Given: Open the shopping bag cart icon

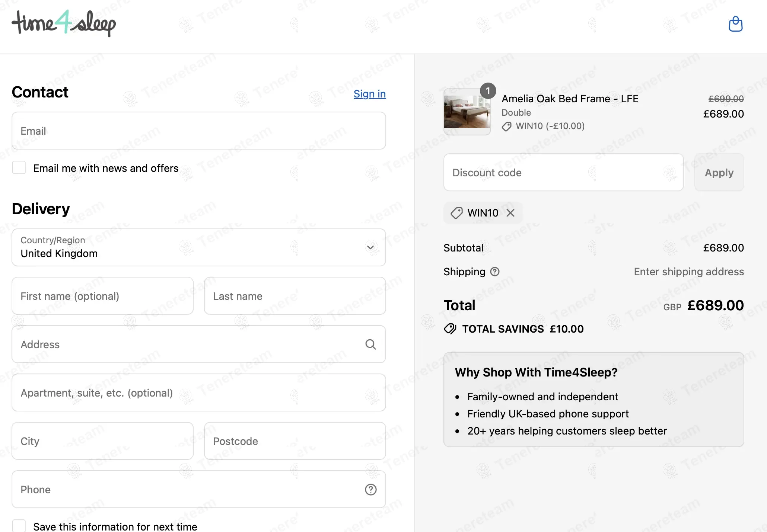Looking at the screenshot, I should point(735,24).
